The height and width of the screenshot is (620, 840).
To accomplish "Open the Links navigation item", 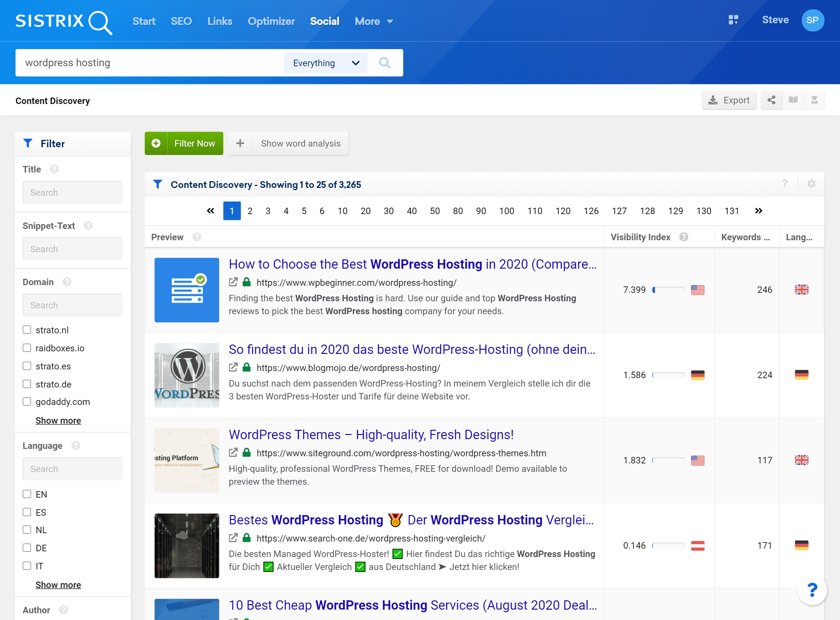I will (x=220, y=21).
